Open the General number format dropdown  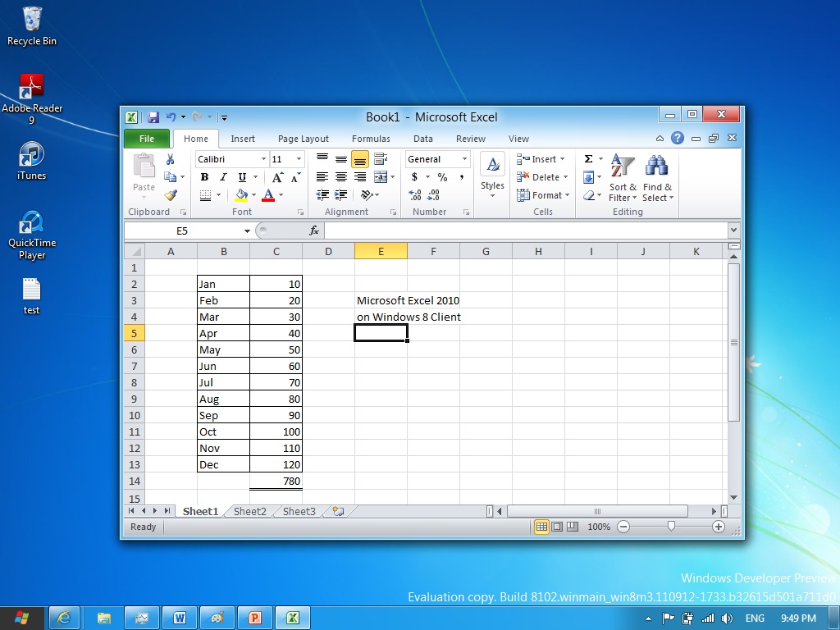(464, 159)
